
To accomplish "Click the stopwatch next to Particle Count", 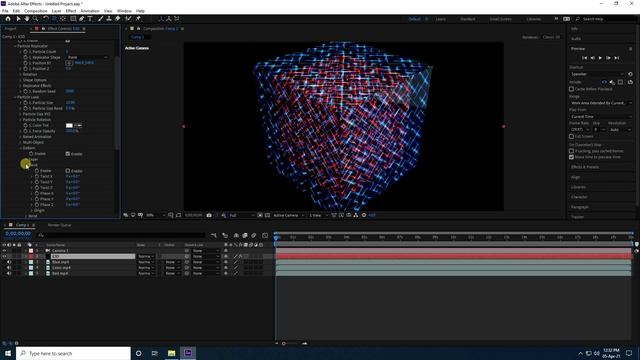I will (25, 52).
